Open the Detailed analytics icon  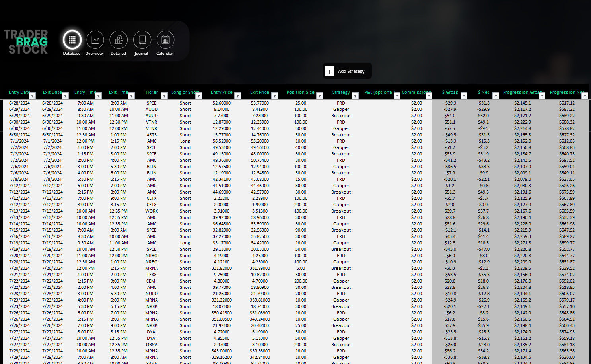(x=119, y=40)
